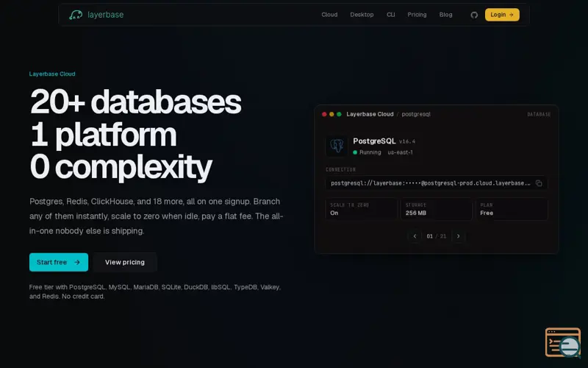Click the green window dot in card
The height and width of the screenshot is (368, 588).
(339, 114)
